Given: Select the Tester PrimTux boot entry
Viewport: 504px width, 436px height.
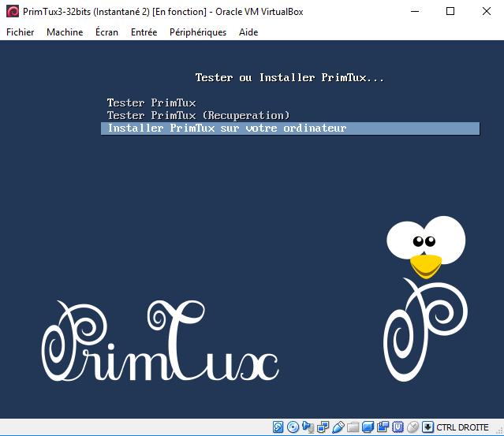Looking at the screenshot, I should point(151,102).
